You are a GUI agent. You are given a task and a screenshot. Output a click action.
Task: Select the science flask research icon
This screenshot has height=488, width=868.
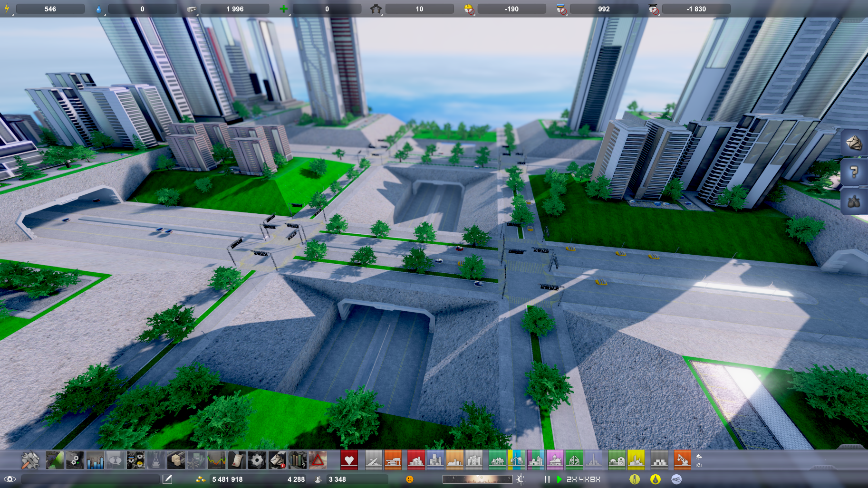pos(155,460)
